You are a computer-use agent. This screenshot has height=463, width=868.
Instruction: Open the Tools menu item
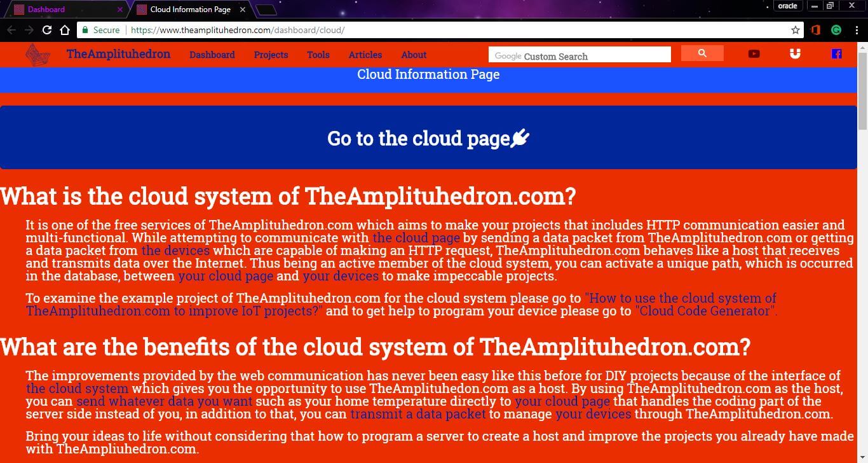click(318, 55)
